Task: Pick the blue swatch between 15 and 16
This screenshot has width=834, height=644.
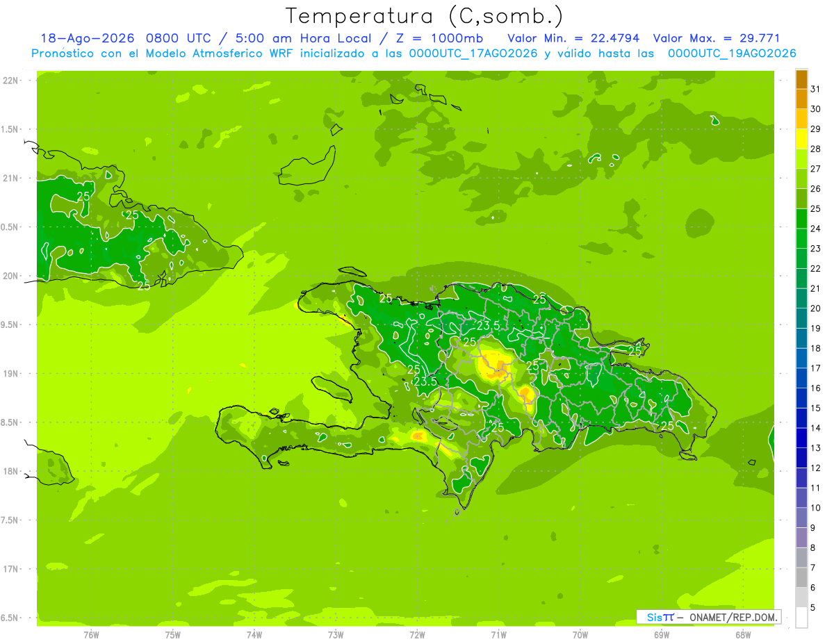Action: pos(801,398)
